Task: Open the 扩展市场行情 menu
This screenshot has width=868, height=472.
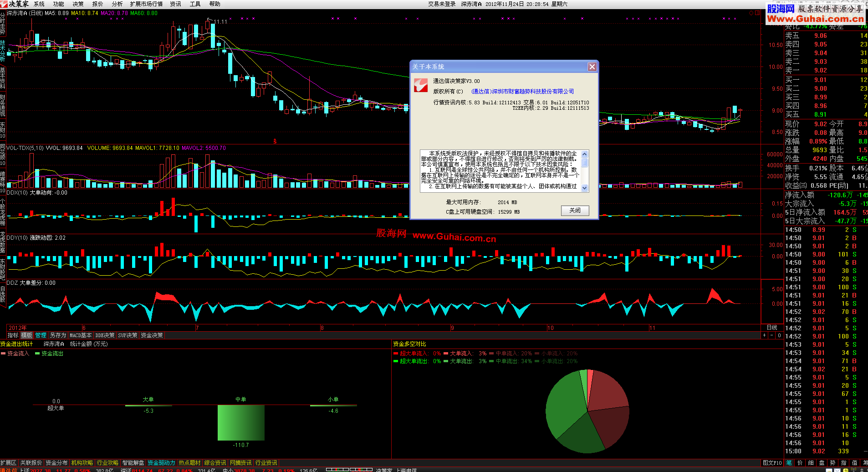Action: pyautogui.click(x=146, y=4)
